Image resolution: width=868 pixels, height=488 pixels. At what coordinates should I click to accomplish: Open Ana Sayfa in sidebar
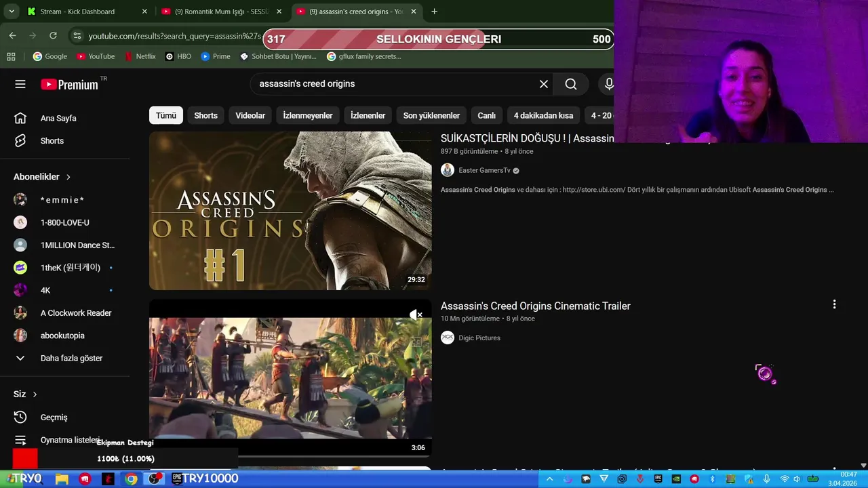tap(65, 118)
